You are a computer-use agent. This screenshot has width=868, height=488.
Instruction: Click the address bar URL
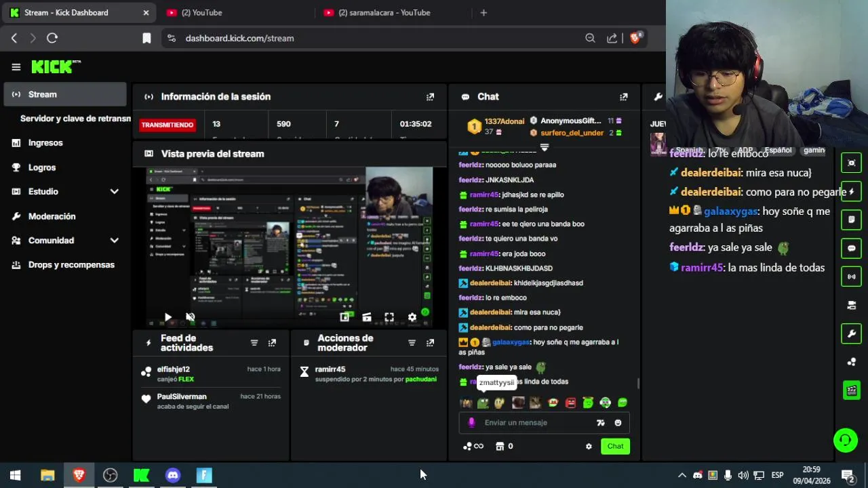(239, 38)
